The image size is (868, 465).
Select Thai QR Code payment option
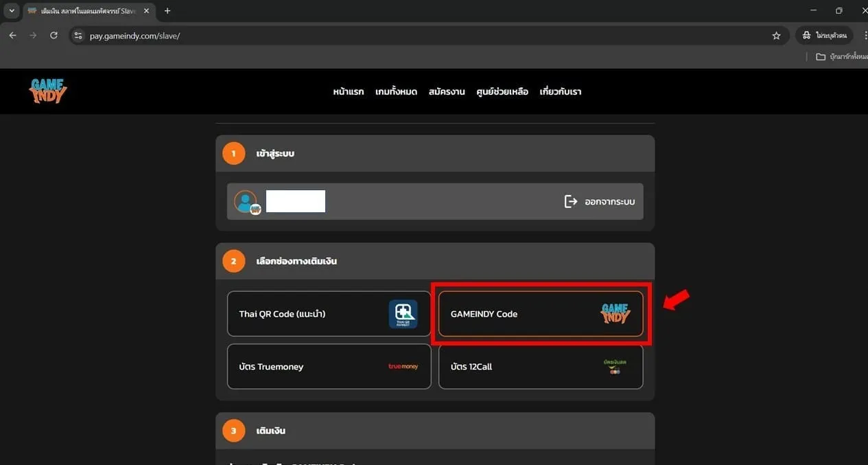coord(329,314)
